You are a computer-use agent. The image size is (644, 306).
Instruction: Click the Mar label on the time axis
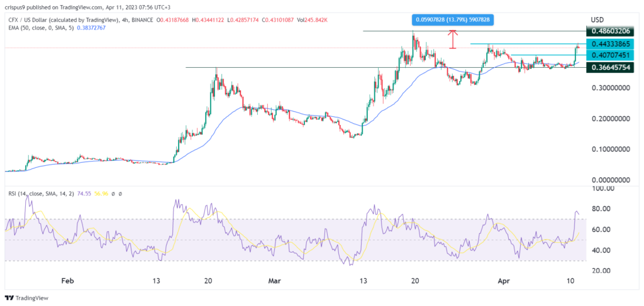coord(274,281)
